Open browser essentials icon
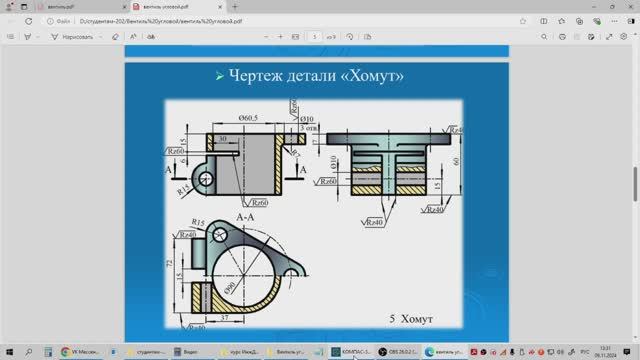This screenshot has height=360, width=640. pos(597,21)
